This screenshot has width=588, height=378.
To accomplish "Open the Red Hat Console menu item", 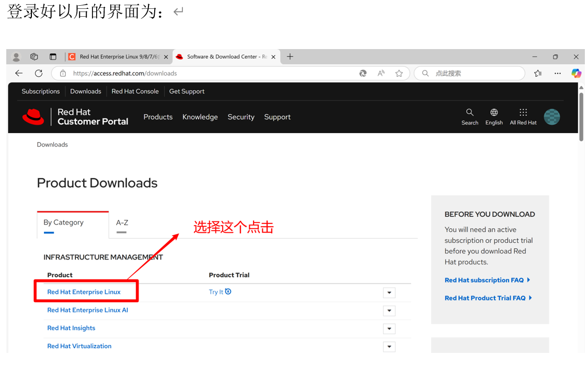I will point(135,91).
